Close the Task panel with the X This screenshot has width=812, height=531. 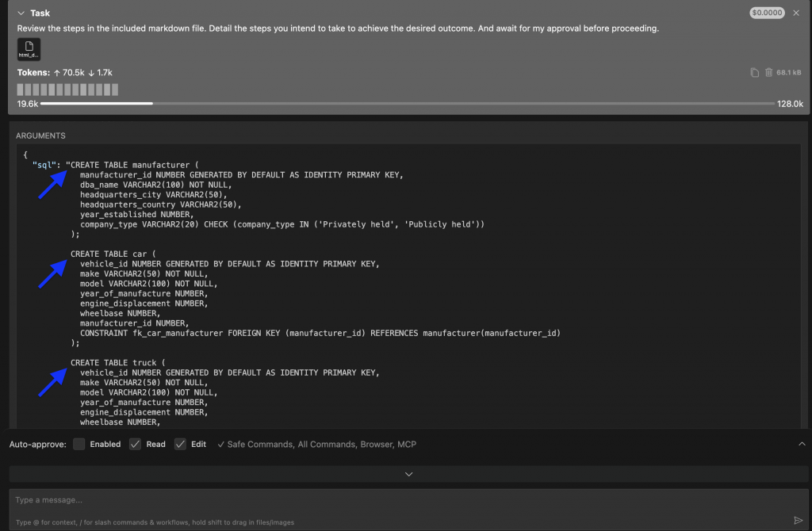click(x=796, y=13)
